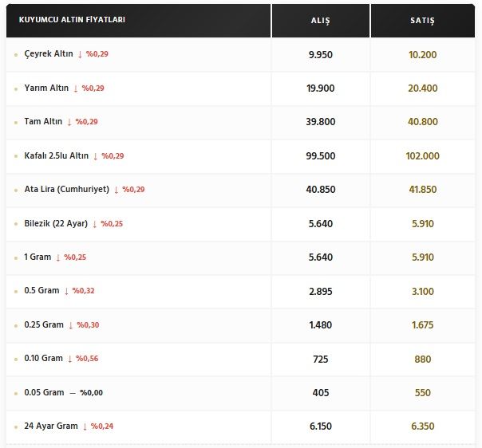482x448 pixels.
Task: Click the ALIŞ column header
Action: [x=320, y=21]
